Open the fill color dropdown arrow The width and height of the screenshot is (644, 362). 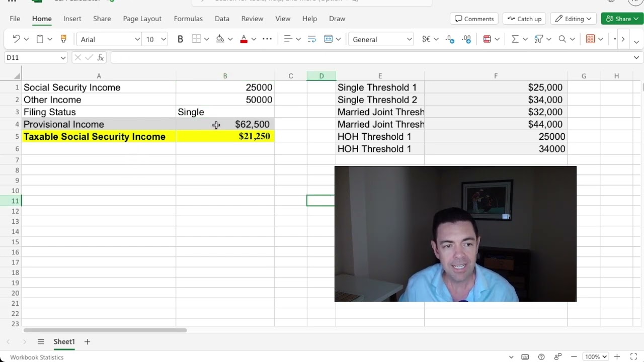(x=230, y=39)
